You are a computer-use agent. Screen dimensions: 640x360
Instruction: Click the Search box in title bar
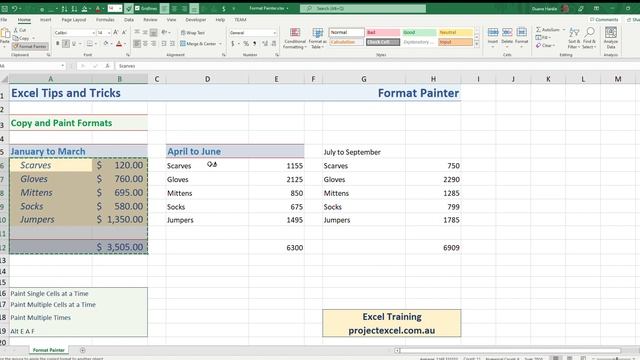363,8
